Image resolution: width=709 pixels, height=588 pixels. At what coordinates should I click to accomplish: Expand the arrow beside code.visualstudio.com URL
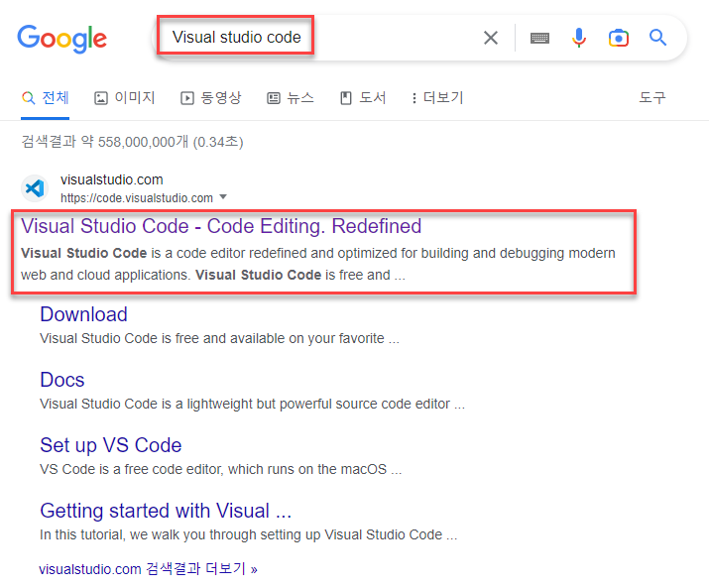[x=223, y=197]
